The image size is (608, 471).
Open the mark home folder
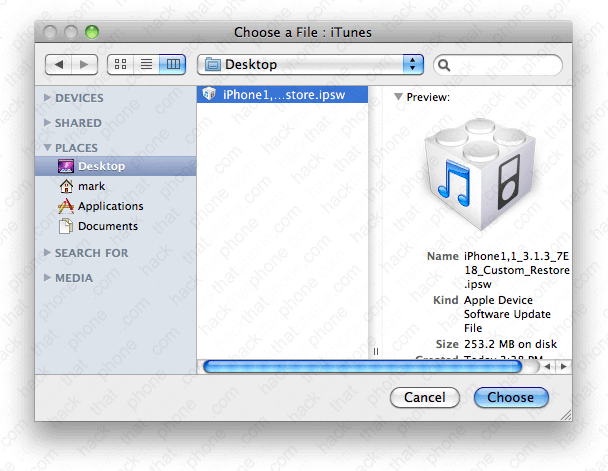point(91,186)
